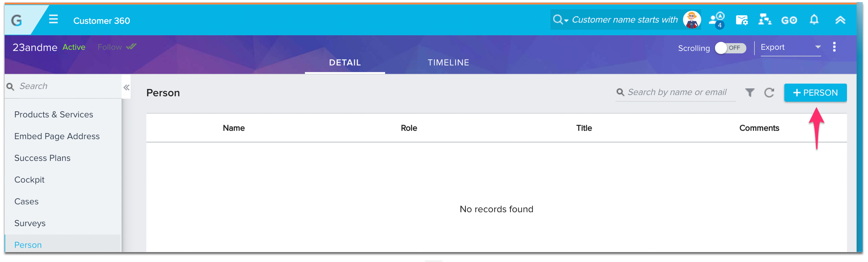This screenshot has width=868, height=262.
Task: Click the Customer 360 title
Action: (x=101, y=21)
